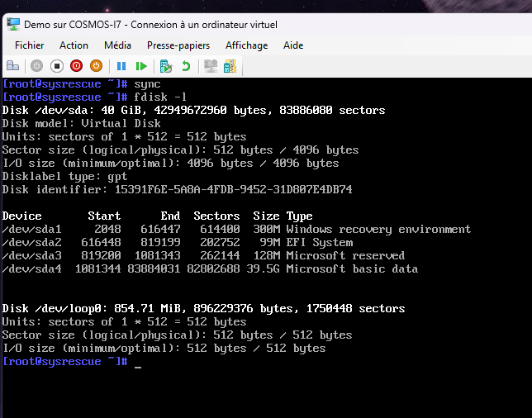Open the Média menu
Viewport: 532px width, 418px height.
click(x=117, y=45)
